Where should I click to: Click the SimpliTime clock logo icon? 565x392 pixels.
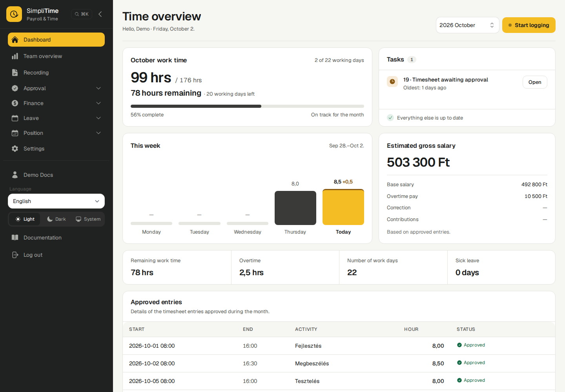(14, 14)
